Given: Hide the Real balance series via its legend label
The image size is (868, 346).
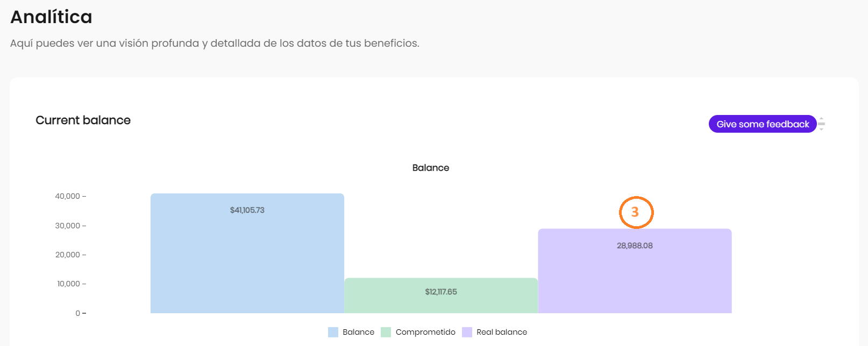Looking at the screenshot, I should coord(502,332).
